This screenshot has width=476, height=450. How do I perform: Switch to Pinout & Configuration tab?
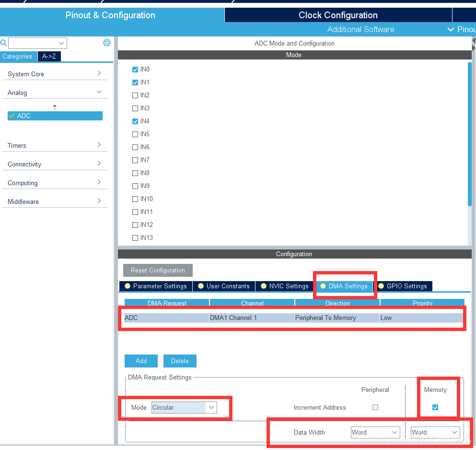111,15
